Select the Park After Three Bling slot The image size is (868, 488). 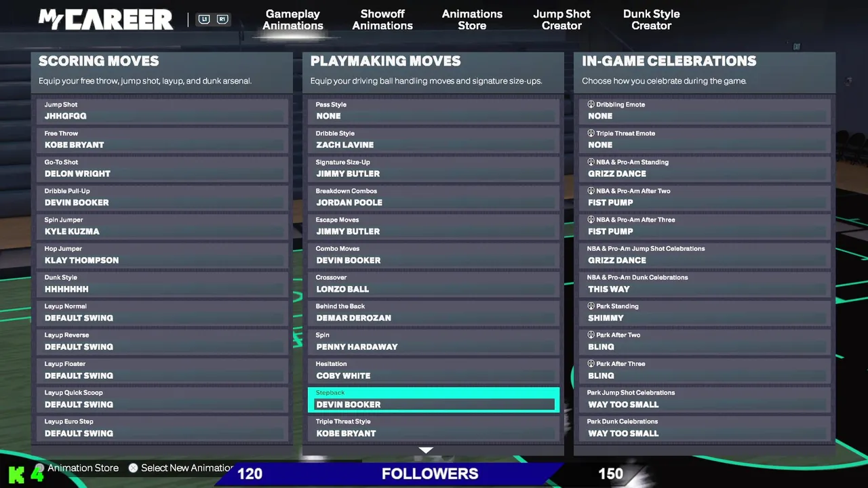(705, 371)
